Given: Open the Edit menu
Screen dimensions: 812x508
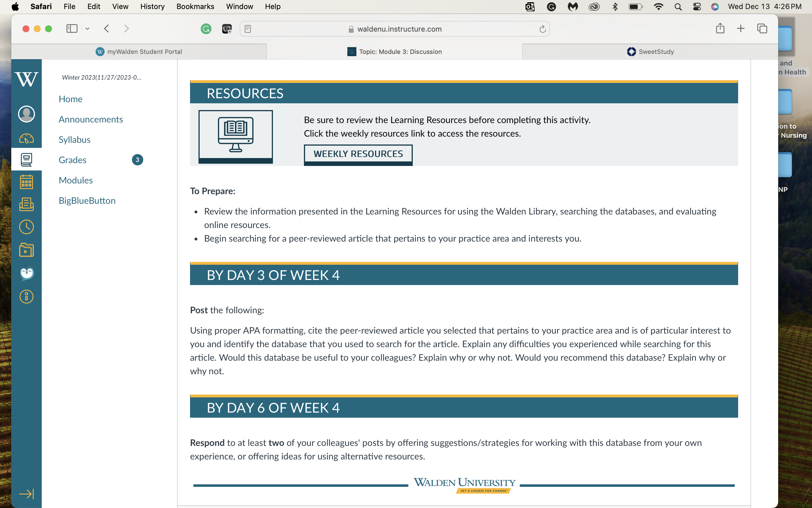Looking at the screenshot, I should click(x=94, y=6).
